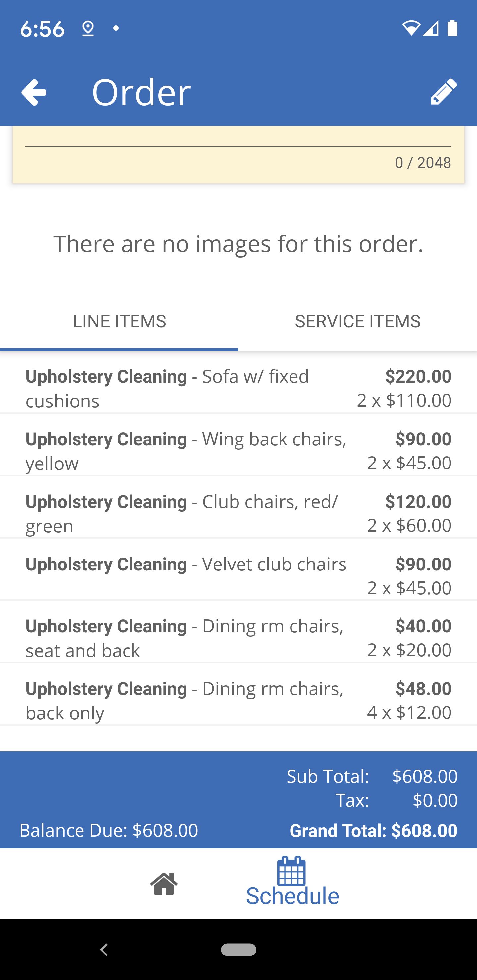Switch to the Service Items tab
The height and width of the screenshot is (980, 477).
(x=357, y=321)
